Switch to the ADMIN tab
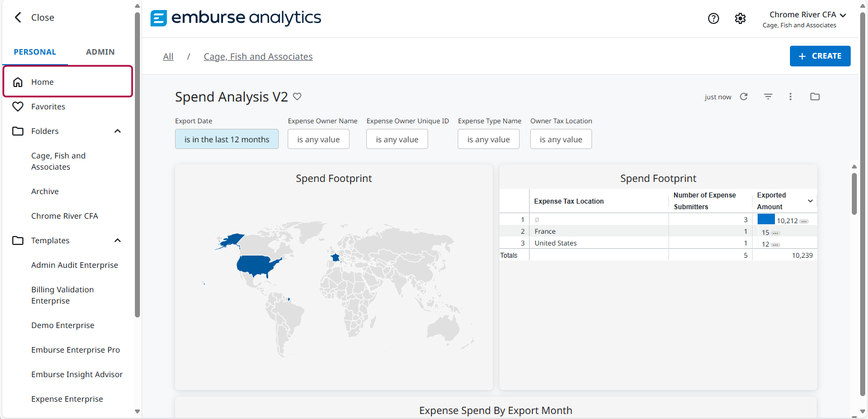The width and height of the screenshot is (868, 419). coord(100,52)
